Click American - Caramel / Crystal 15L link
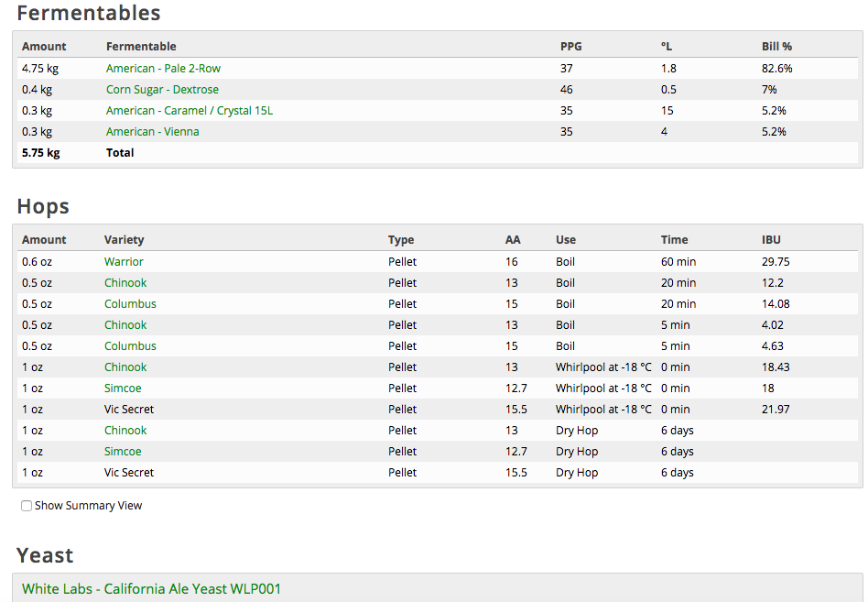The width and height of the screenshot is (868, 602). (x=190, y=110)
